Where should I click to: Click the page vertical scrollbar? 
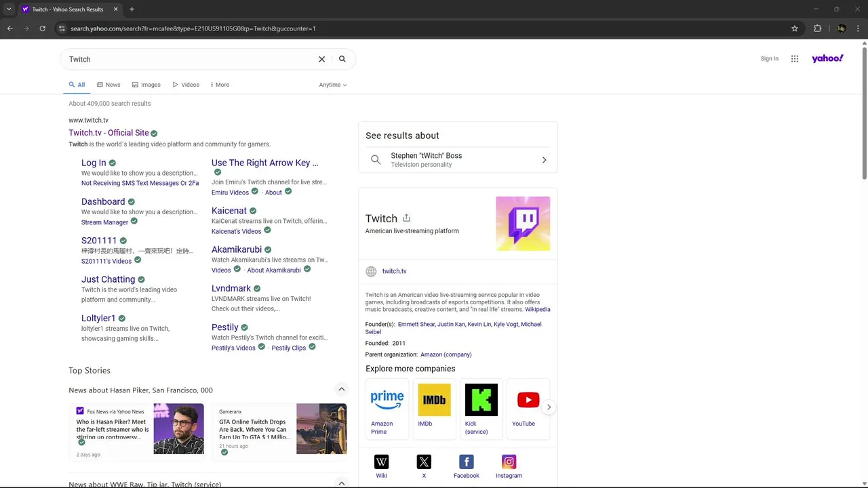(864, 113)
